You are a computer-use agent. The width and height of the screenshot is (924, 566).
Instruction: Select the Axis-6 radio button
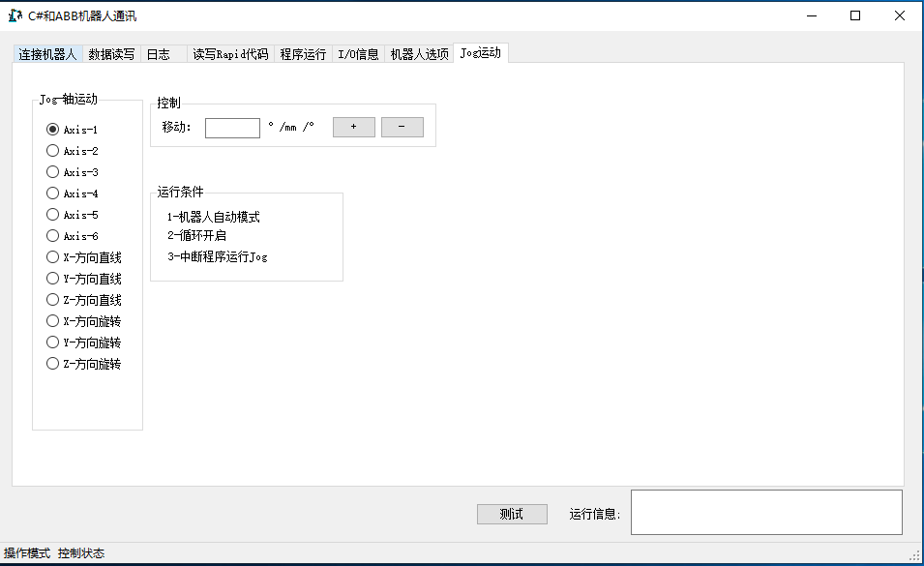point(52,235)
